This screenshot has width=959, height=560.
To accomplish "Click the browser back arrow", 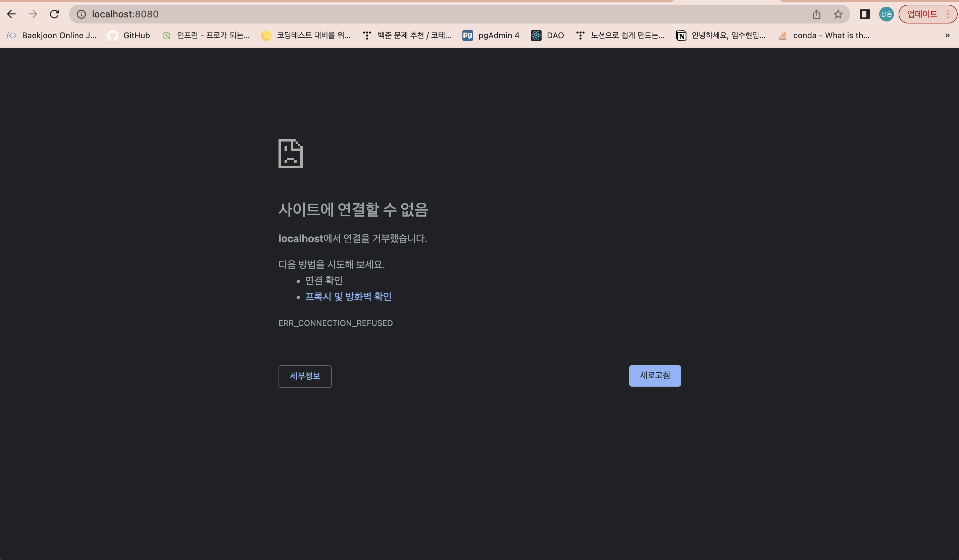I will [x=11, y=14].
